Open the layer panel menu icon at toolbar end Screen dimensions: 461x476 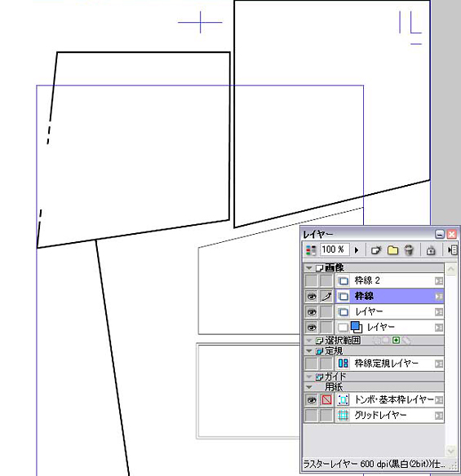(453, 250)
